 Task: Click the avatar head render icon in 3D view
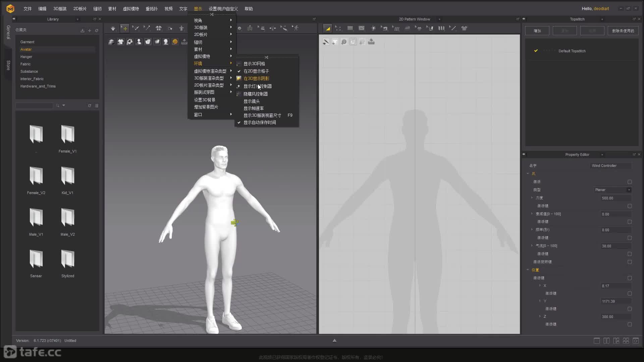166,42
